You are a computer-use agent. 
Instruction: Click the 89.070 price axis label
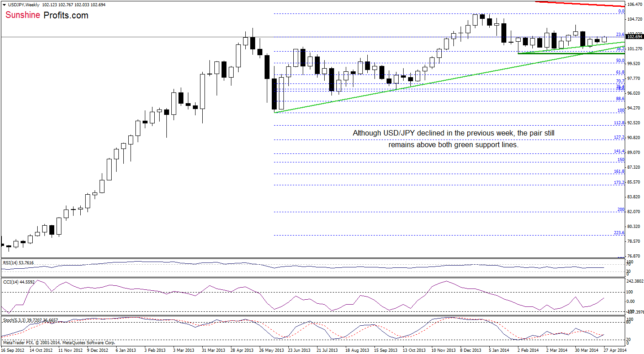coord(634,153)
